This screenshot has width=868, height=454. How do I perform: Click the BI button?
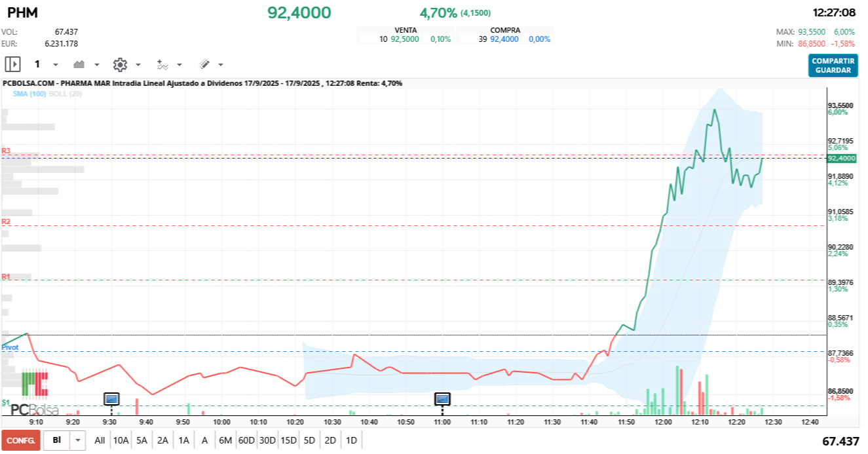[57, 440]
